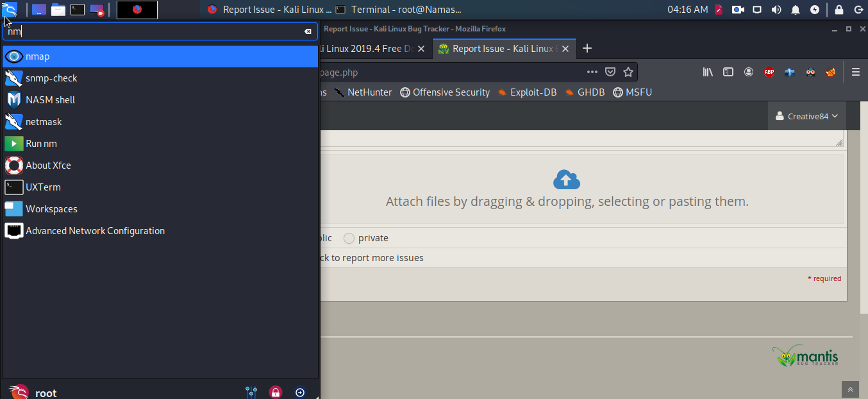Open the Firefox Library icon
This screenshot has width=868, height=399.
[x=708, y=72]
